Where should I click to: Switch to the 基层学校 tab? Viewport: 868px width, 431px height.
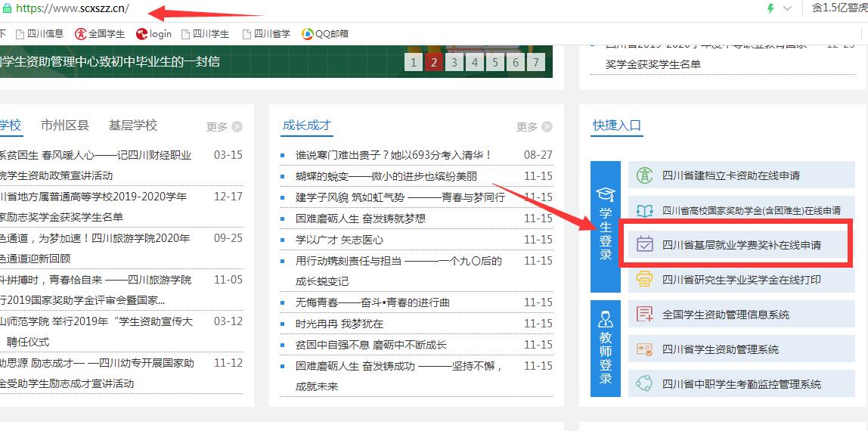[x=133, y=126]
